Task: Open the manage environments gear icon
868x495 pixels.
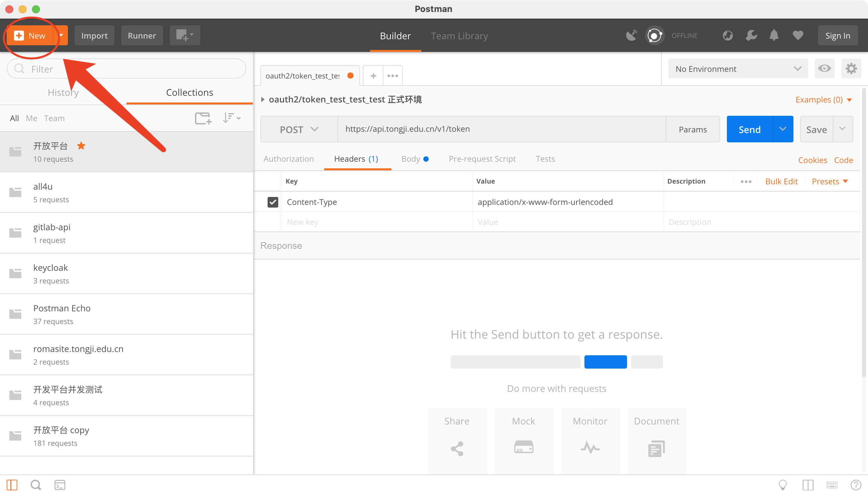Action: click(851, 69)
